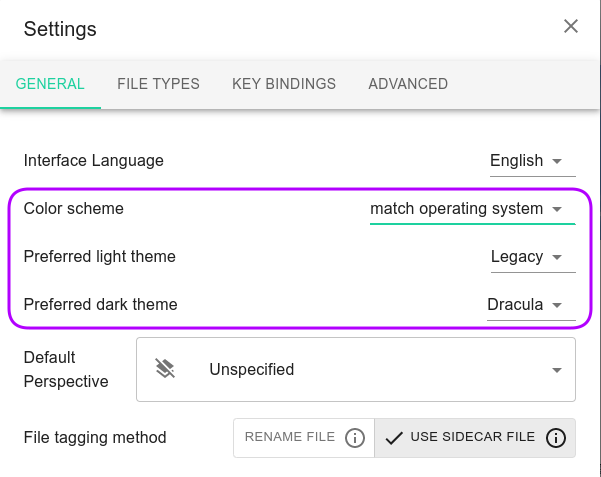Open the Key Bindings tab

click(284, 84)
